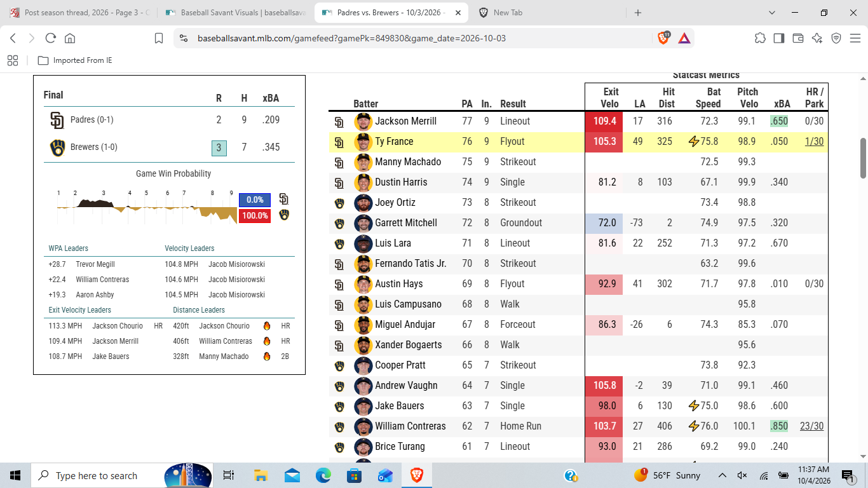Open new tab with plus button
The height and width of the screenshot is (488, 868).
click(638, 13)
